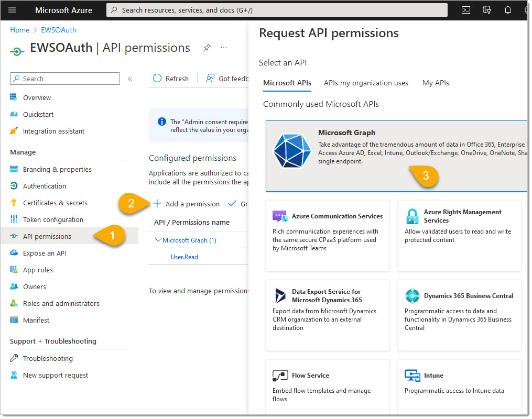Screen dimensions: 532x419
Task: Click the Roles and administrators icon
Action: [14, 303]
